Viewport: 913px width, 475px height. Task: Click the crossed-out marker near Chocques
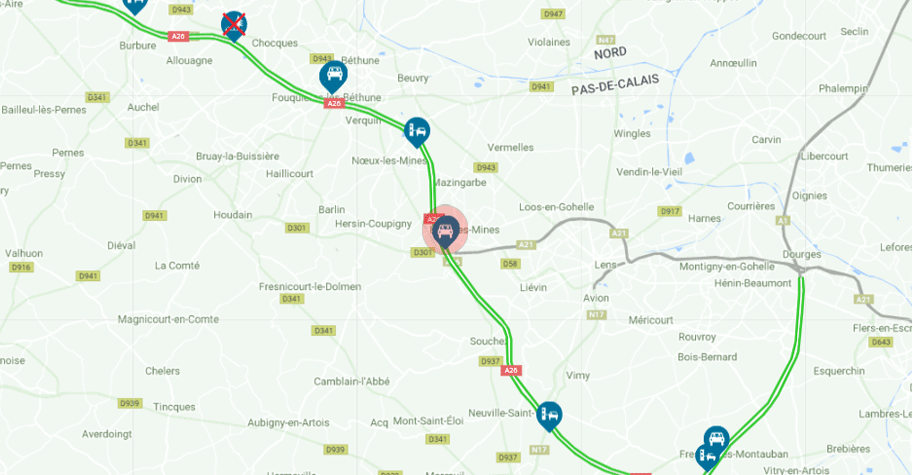click(x=233, y=26)
